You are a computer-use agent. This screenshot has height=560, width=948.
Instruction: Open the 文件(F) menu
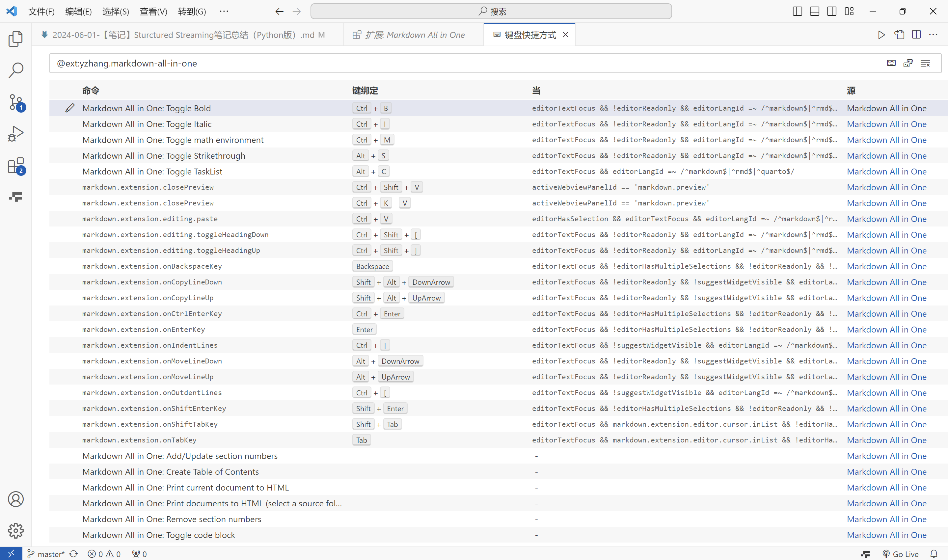[x=41, y=11]
